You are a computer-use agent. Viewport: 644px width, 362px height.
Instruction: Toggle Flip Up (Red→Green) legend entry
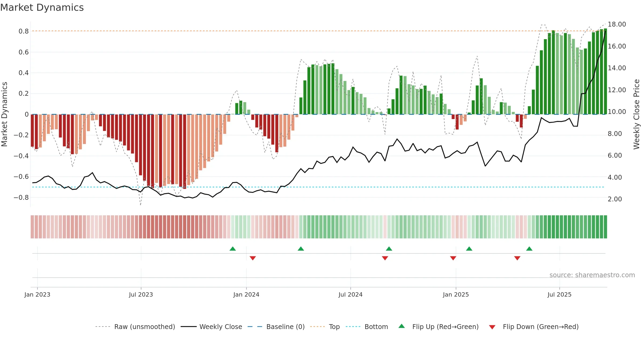pyautogui.click(x=438, y=327)
